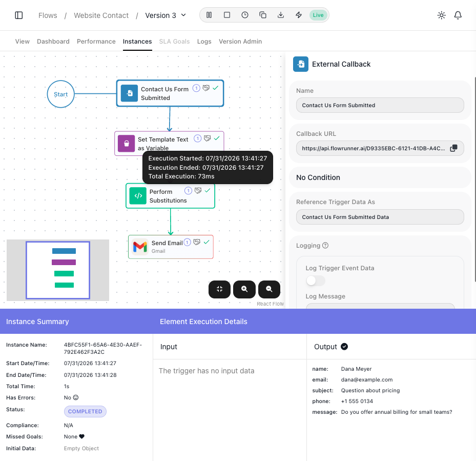
Task: Switch to the View tab
Action: (23, 42)
